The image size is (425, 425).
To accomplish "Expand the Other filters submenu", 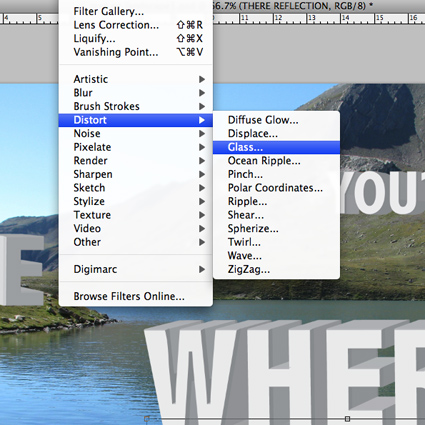I will (136, 242).
